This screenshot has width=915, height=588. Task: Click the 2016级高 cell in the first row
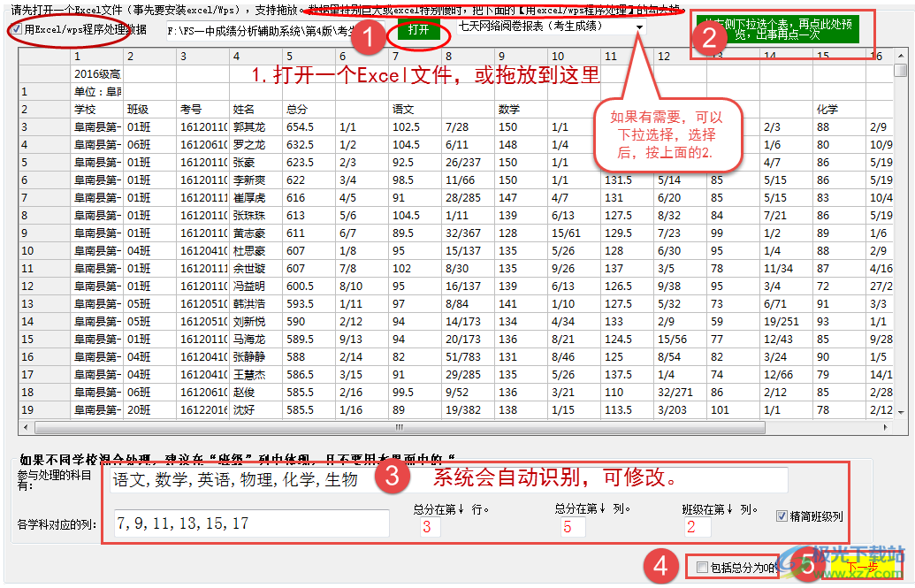[97, 73]
